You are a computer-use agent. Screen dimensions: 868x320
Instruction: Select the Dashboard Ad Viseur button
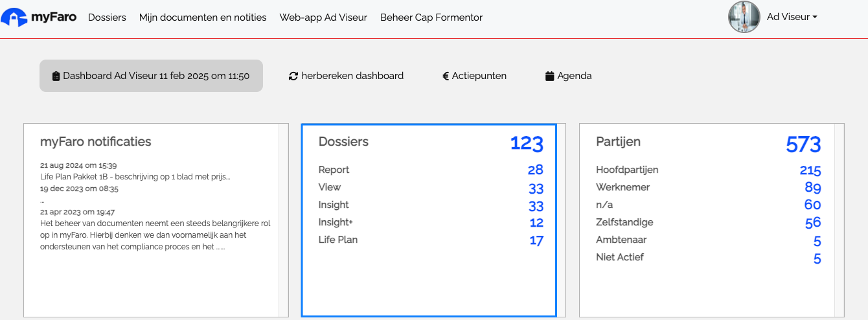[x=151, y=76]
